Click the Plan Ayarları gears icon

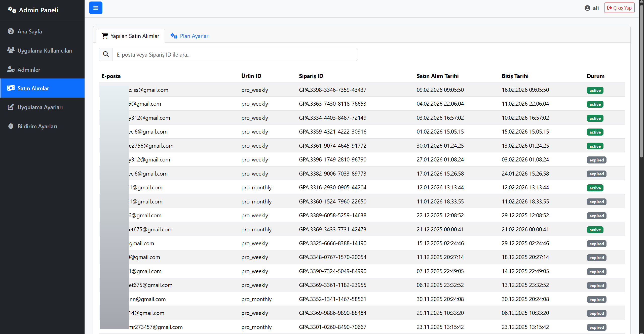click(x=174, y=36)
